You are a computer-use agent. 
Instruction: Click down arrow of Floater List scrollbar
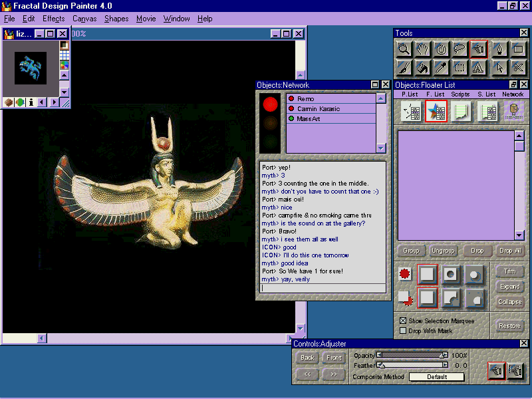[519, 235]
